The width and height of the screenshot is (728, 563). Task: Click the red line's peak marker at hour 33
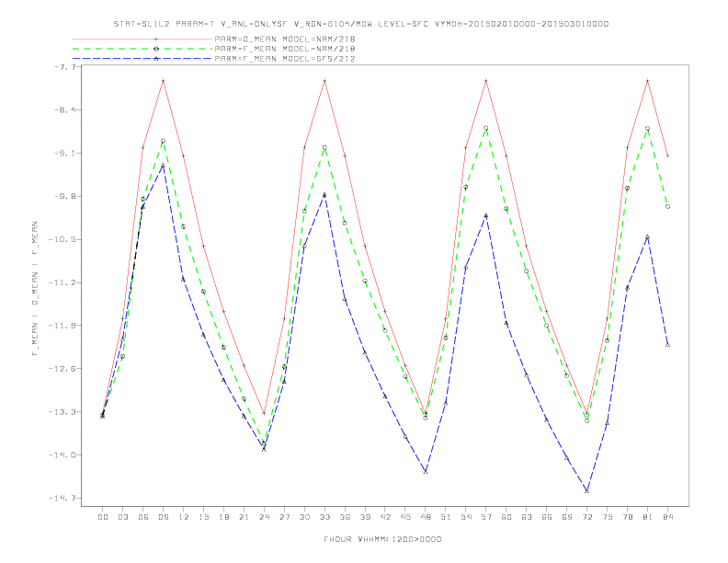point(324,81)
